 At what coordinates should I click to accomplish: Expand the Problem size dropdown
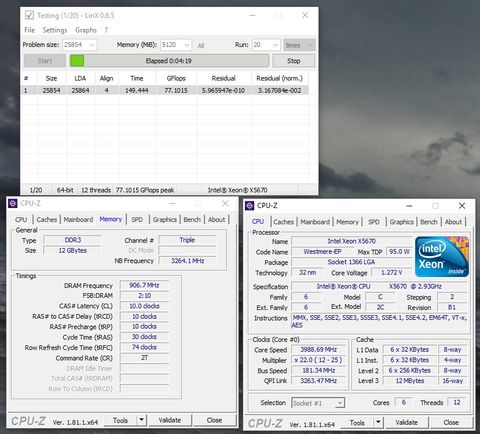(92, 45)
